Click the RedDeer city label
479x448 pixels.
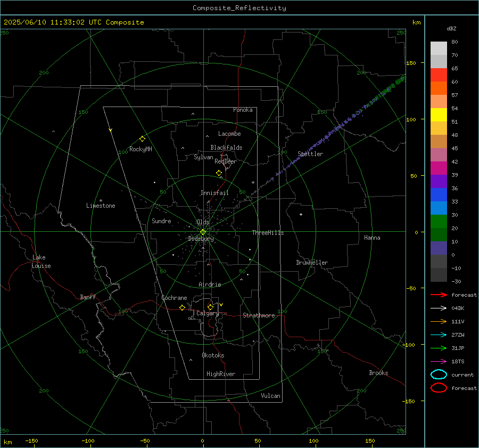(x=226, y=161)
